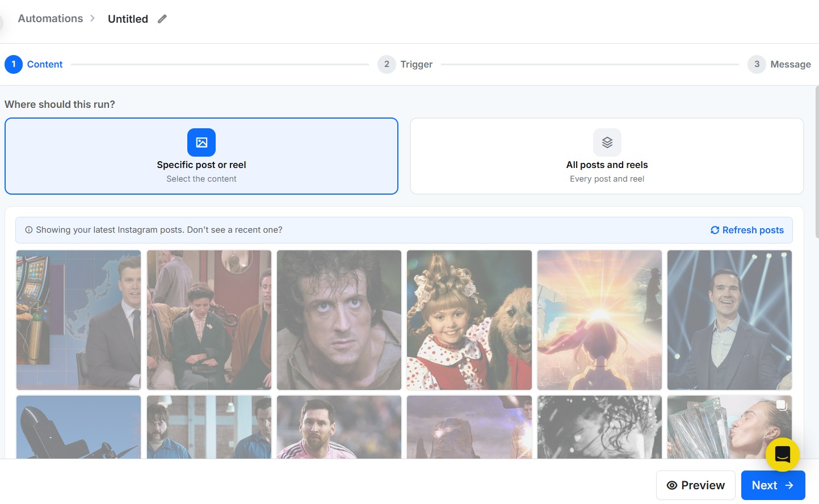
Task: Select the smiling man in suit on stage post
Action: 729,320
